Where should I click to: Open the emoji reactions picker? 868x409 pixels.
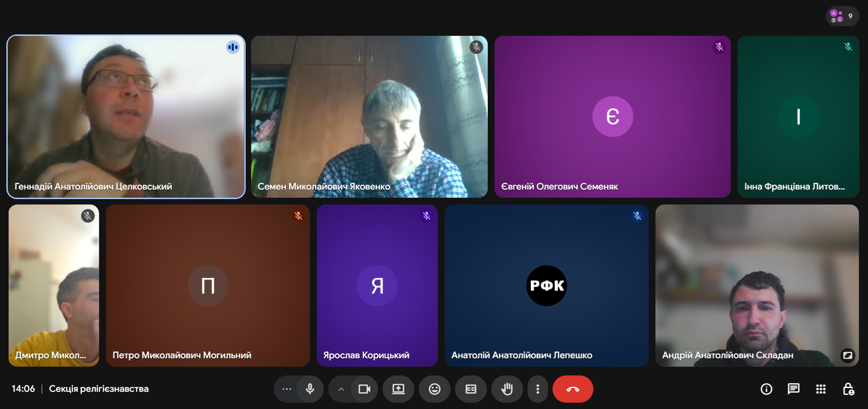pos(435,389)
